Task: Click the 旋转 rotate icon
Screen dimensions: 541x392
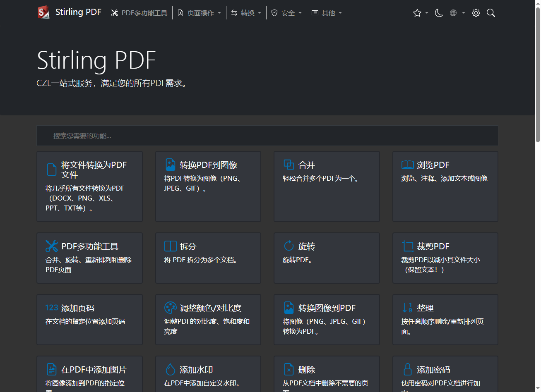Action: coord(289,246)
